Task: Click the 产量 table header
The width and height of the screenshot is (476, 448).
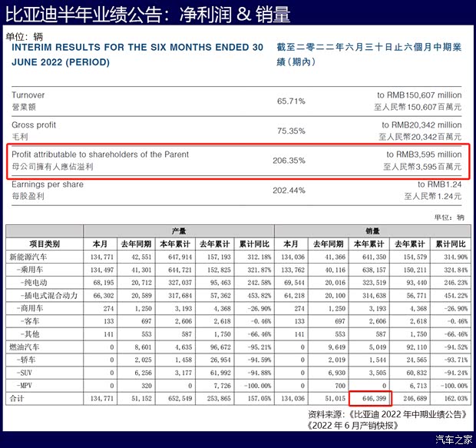Action: pyautogui.click(x=178, y=231)
